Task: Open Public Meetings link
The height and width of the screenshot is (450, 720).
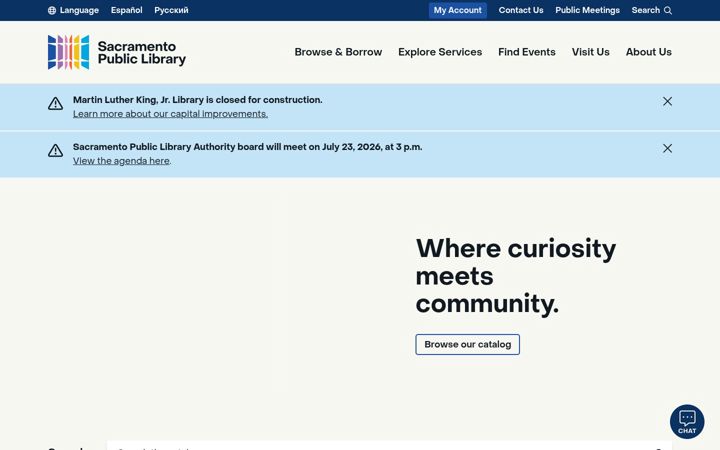Action: pyautogui.click(x=587, y=10)
